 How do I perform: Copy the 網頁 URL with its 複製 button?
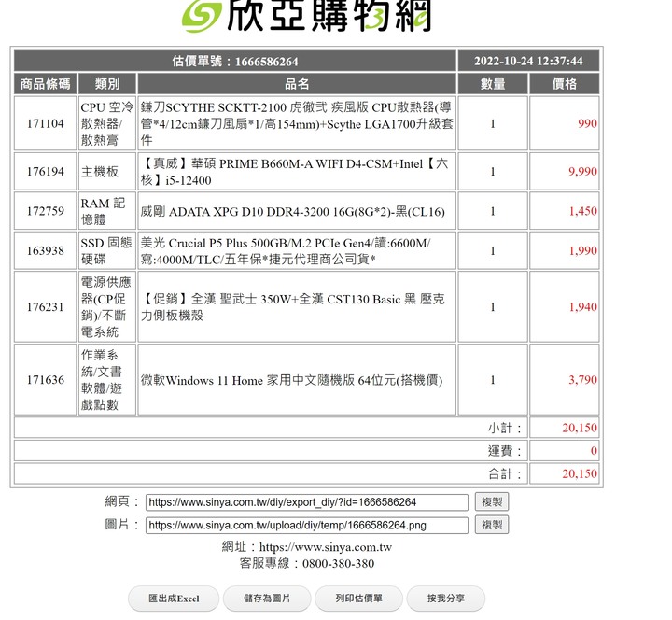tap(492, 501)
